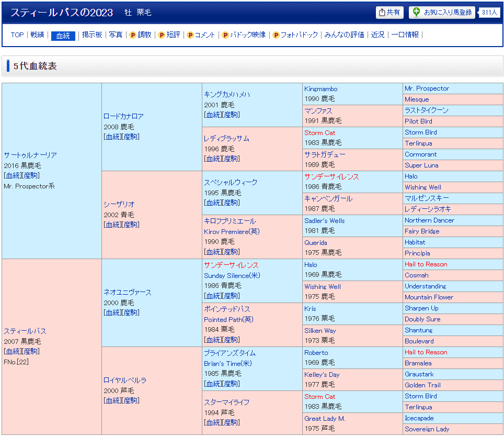Screen dimensions: 504x436
Task: Open ラストタイクーン link
Action: coord(427,110)
